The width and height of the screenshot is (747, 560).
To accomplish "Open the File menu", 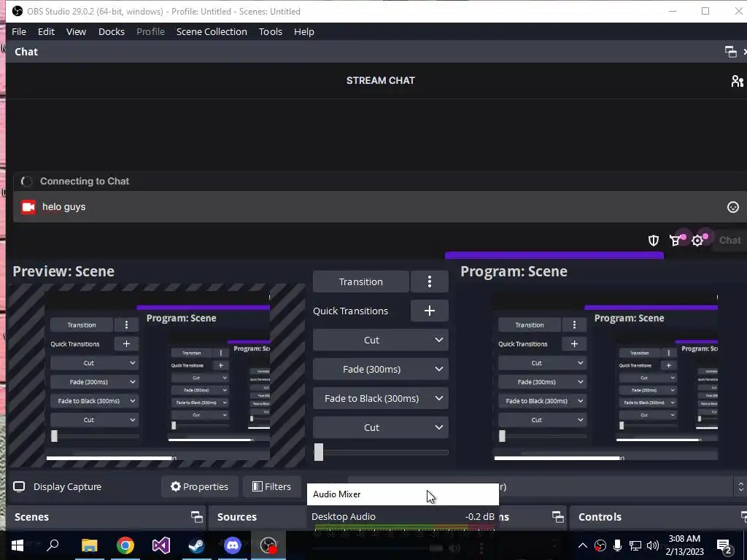I will [19, 31].
